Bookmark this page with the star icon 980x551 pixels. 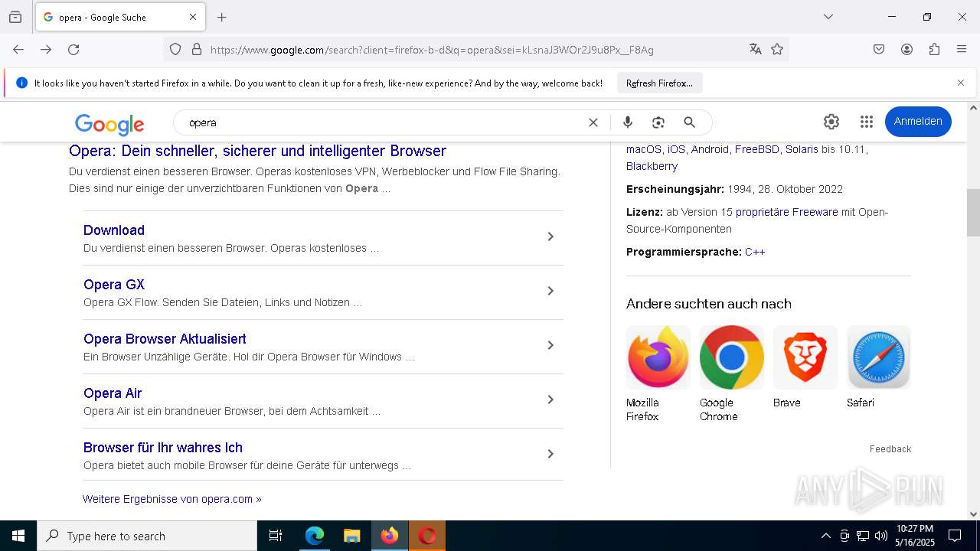(777, 50)
